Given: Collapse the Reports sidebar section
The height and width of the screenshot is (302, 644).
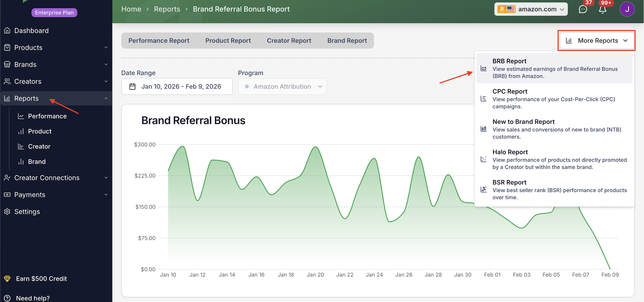Looking at the screenshot, I should coord(106,98).
